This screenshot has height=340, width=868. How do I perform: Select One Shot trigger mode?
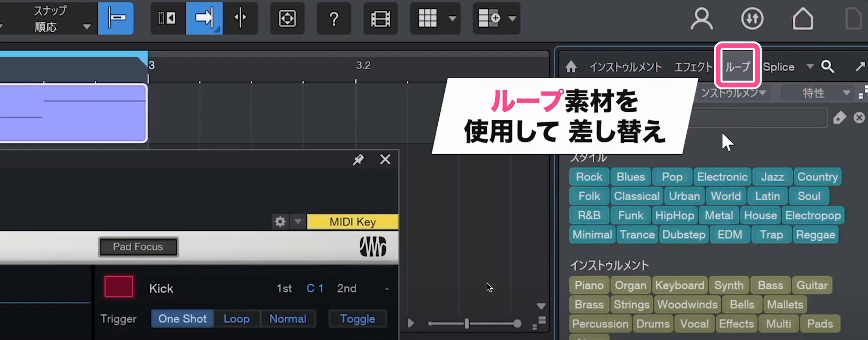(182, 318)
